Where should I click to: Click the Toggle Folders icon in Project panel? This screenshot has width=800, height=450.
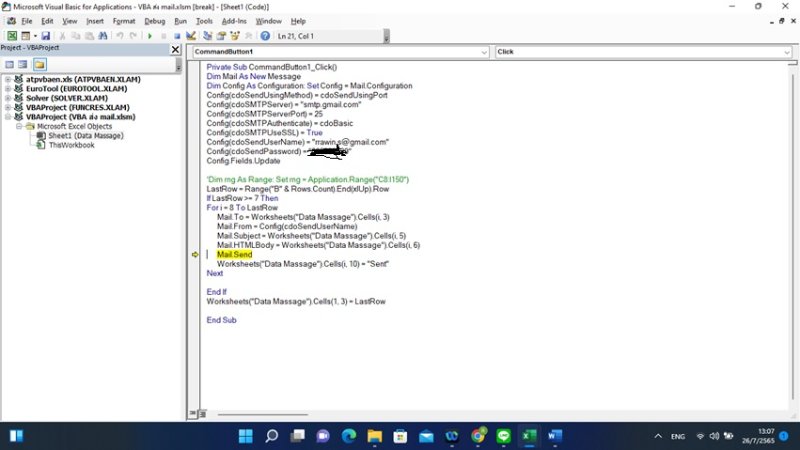coord(39,64)
